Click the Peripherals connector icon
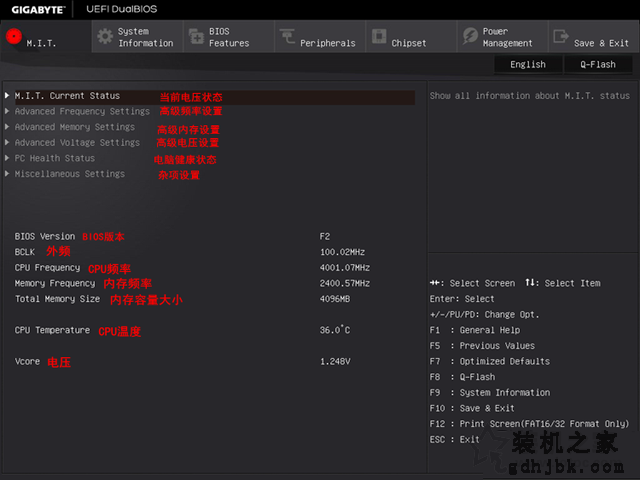 tap(287, 36)
